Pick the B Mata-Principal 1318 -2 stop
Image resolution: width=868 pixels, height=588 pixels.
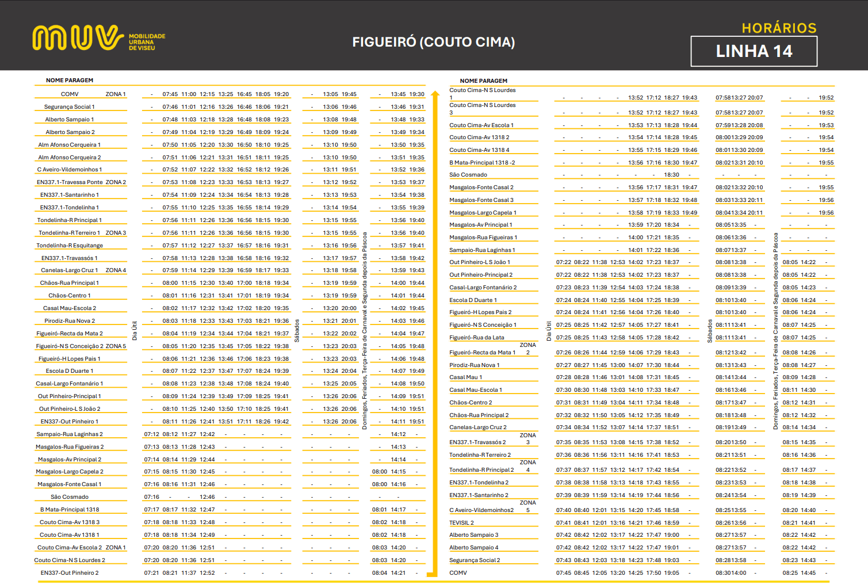(482, 163)
